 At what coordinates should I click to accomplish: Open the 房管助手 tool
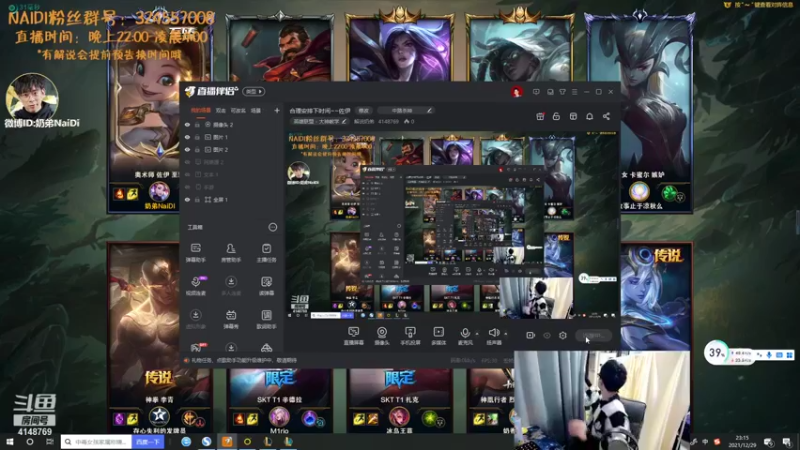pos(231,253)
